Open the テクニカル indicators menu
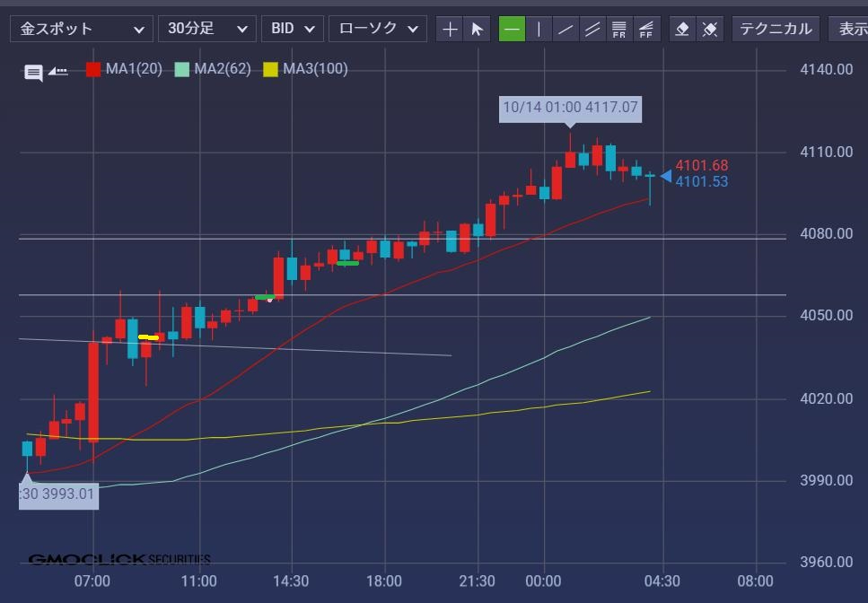 click(776, 29)
